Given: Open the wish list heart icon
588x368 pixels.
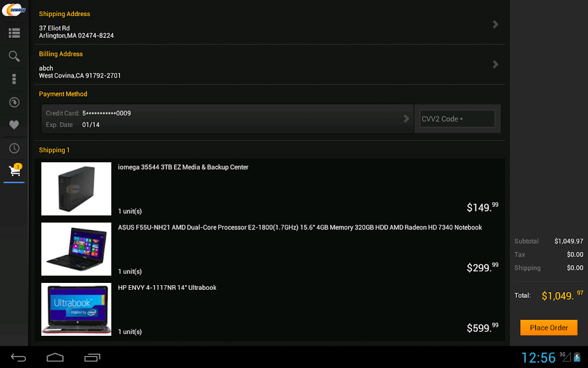Looking at the screenshot, I should (14, 125).
